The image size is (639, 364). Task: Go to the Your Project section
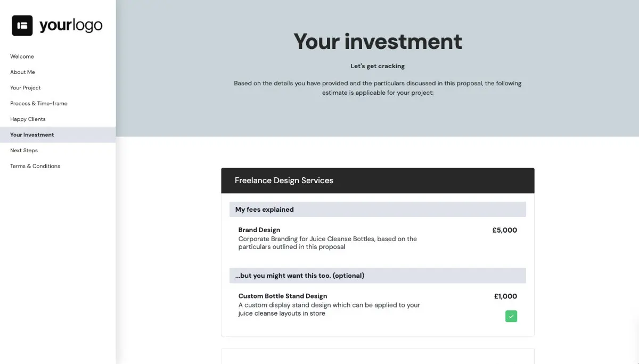tap(25, 88)
